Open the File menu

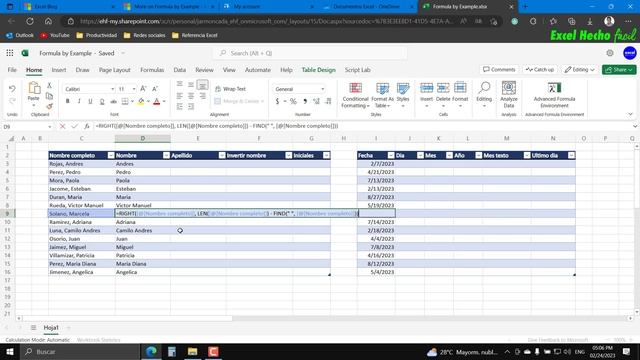tap(12, 70)
